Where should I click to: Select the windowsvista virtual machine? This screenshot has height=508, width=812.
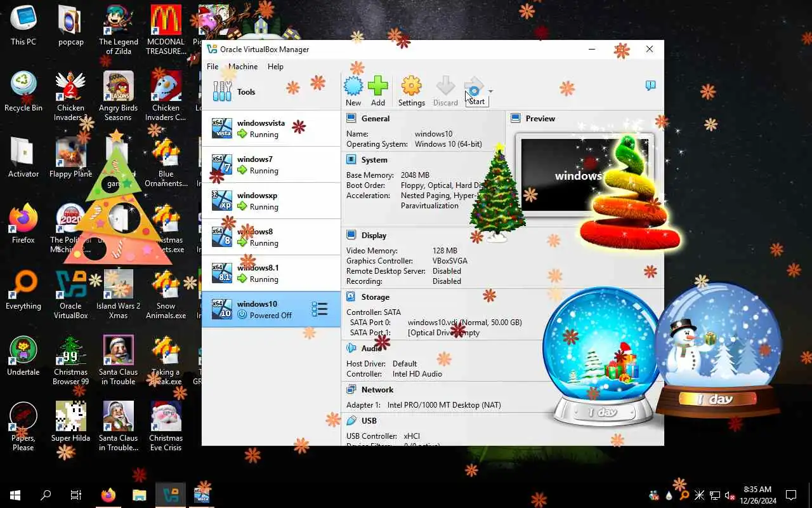(271, 128)
